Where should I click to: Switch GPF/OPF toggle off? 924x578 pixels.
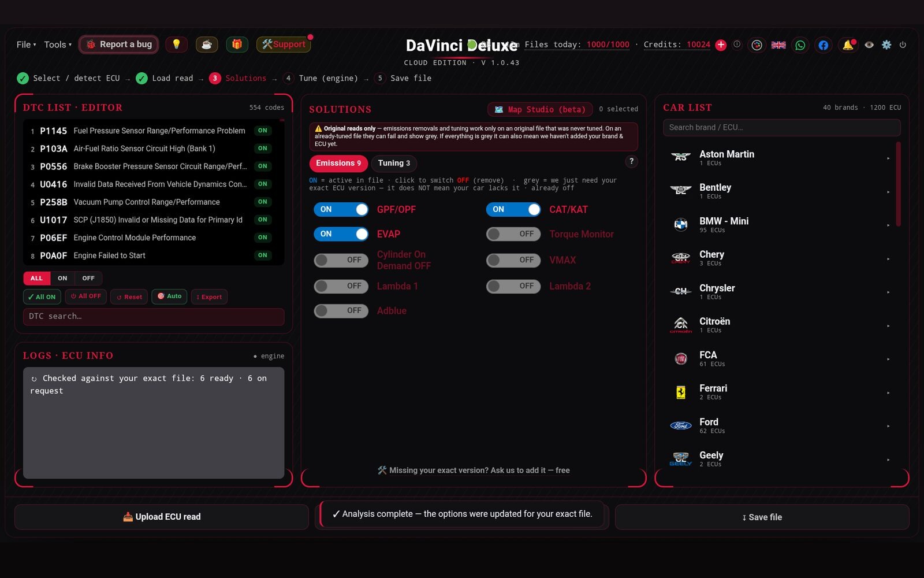click(341, 209)
